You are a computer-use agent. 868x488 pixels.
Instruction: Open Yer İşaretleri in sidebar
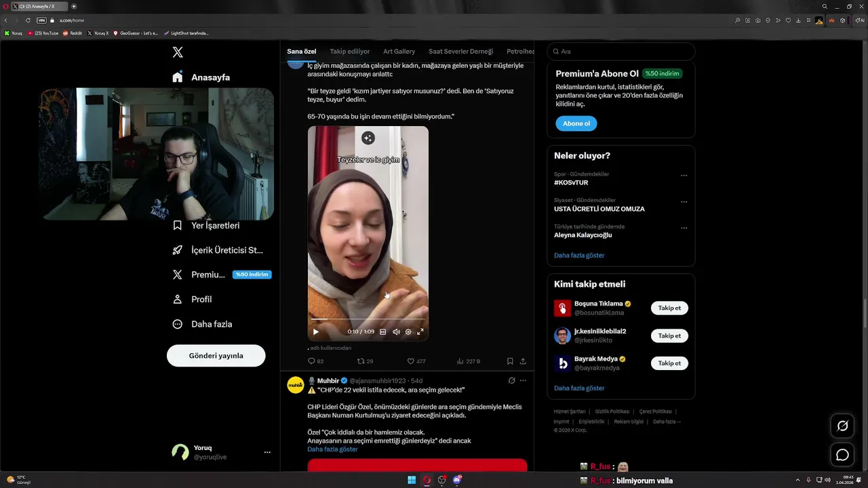[205, 225]
